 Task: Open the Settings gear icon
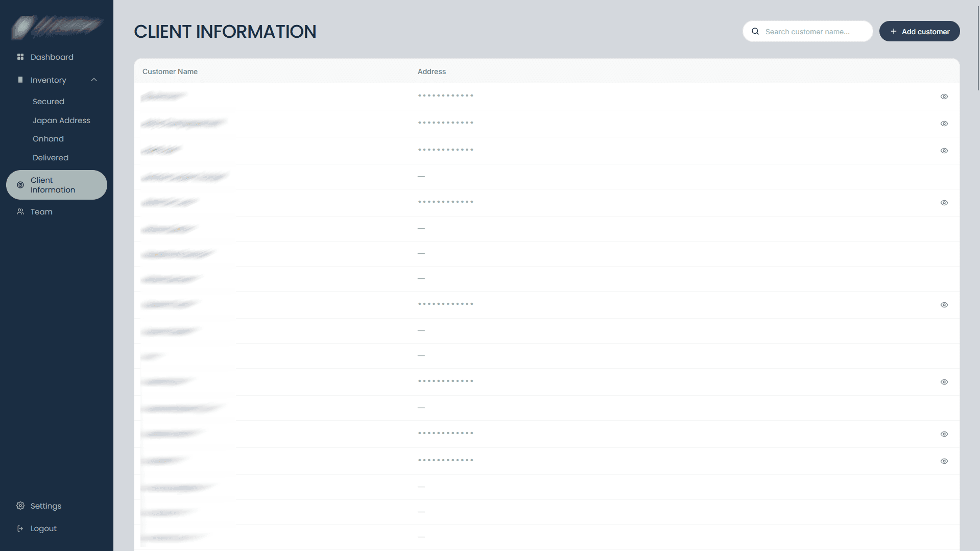click(x=20, y=506)
